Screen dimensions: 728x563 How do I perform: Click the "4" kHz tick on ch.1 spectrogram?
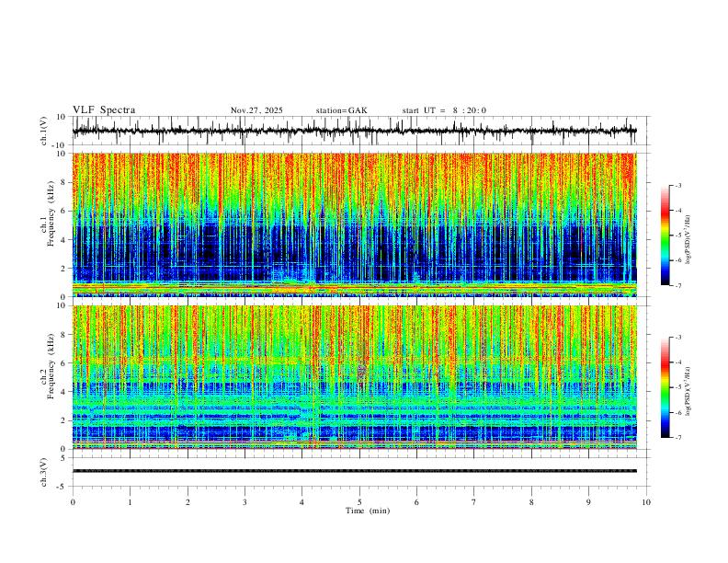(64, 240)
